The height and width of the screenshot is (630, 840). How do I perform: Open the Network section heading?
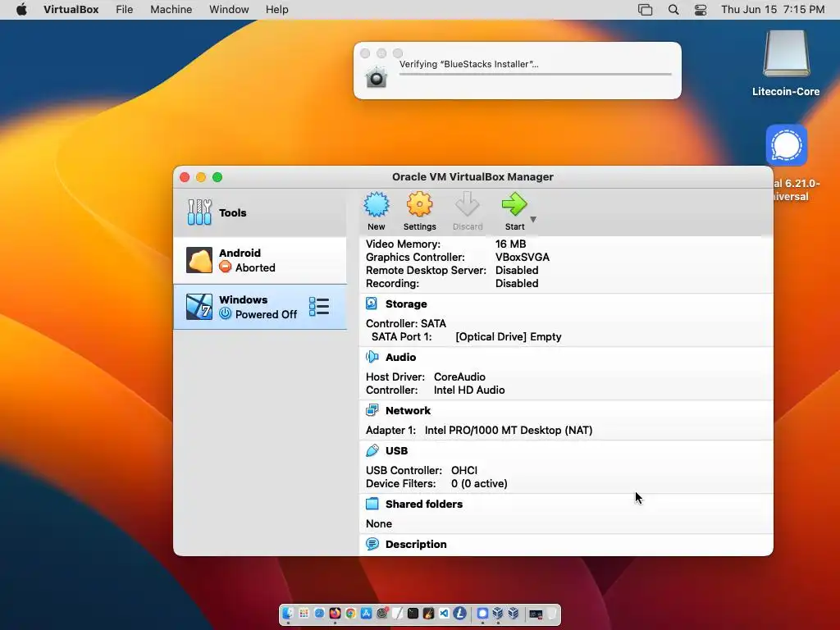(408, 410)
